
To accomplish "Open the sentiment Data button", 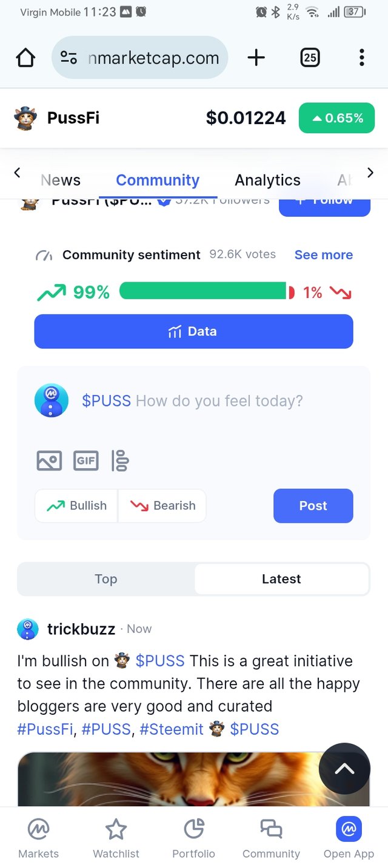I will click(193, 331).
